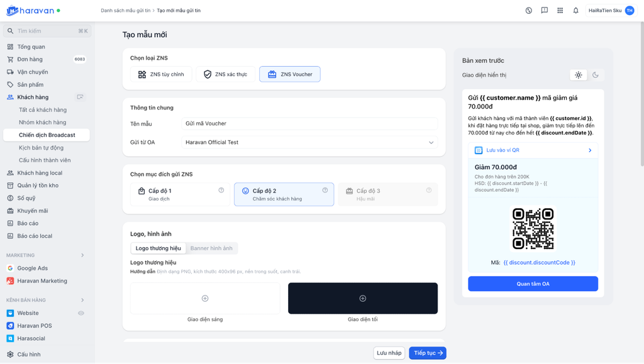Open the notification bell icon
This screenshot has width=644, height=364.
575,11
